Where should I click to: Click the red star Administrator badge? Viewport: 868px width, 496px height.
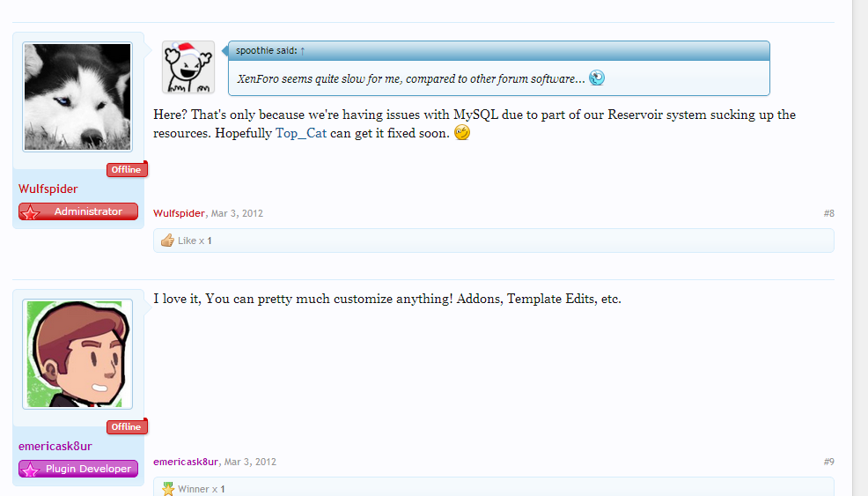coord(78,211)
